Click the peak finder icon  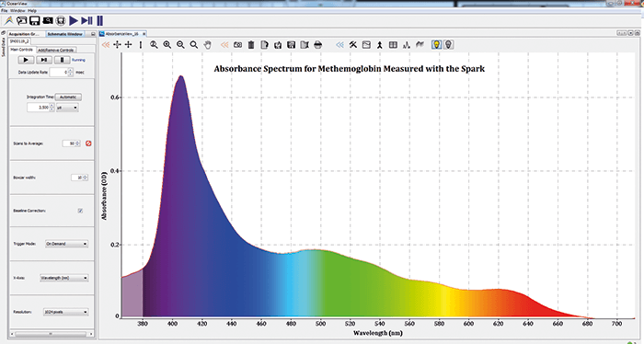click(407, 45)
